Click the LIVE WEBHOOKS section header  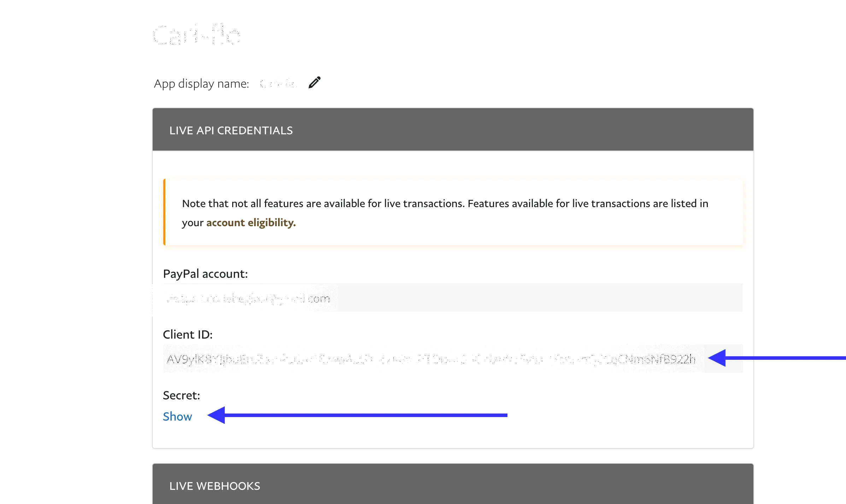pyautogui.click(x=215, y=486)
